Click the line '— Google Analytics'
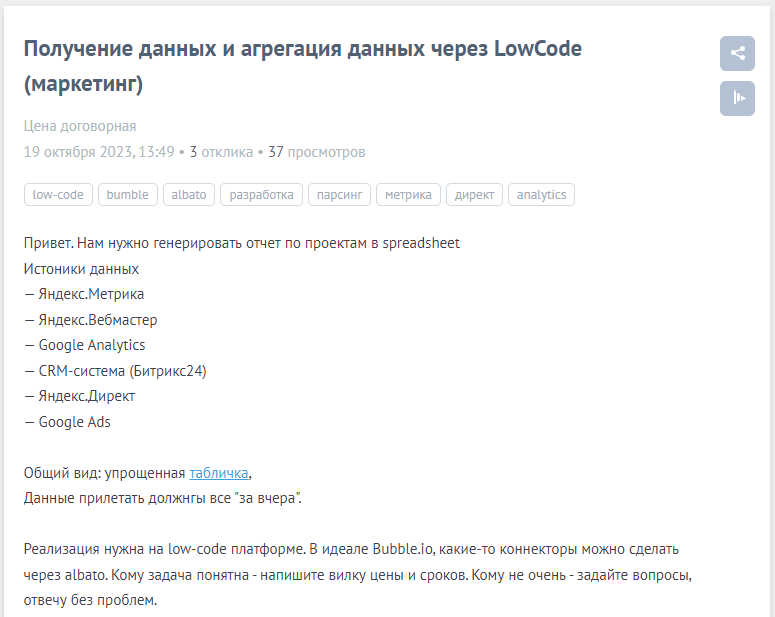 (x=85, y=345)
